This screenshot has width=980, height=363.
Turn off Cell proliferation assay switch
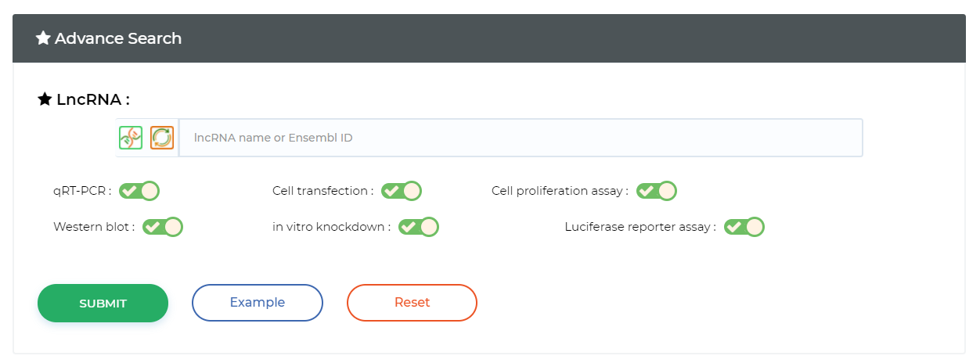pyautogui.click(x=656, y=191)
